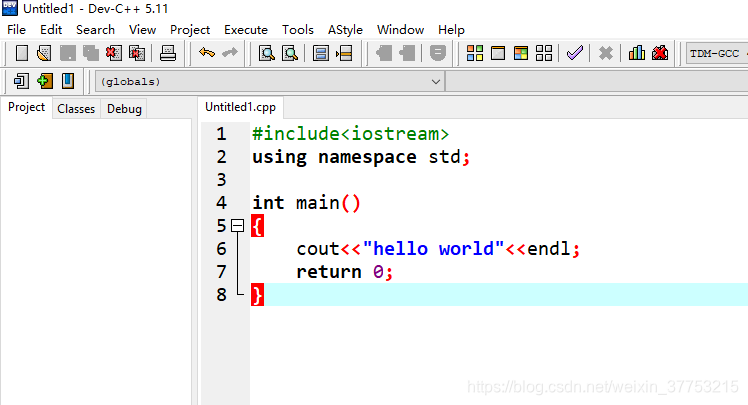
Task: Open the View menu
Action: click(x=142, y=30)
